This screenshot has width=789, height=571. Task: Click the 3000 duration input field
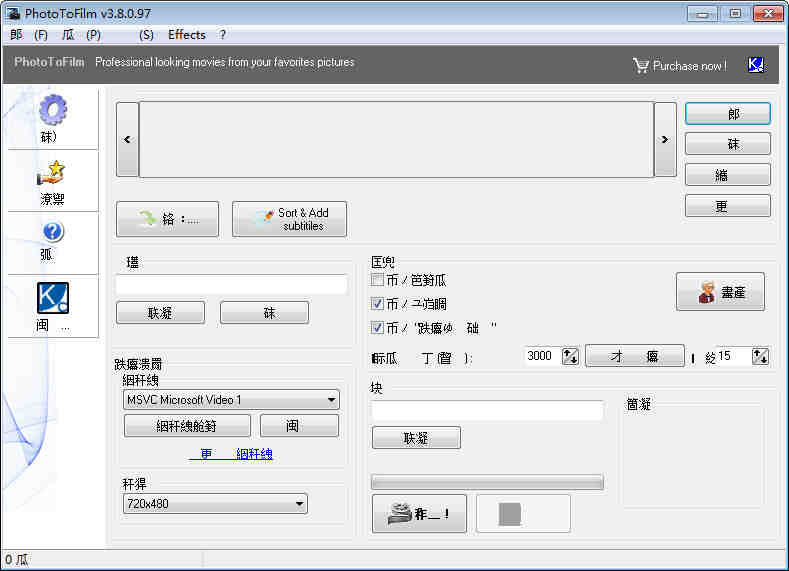[542, 356]
